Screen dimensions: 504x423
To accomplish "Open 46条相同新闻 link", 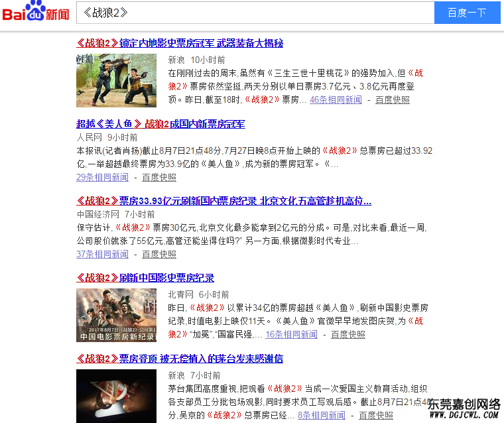I will tap(336, 100).
